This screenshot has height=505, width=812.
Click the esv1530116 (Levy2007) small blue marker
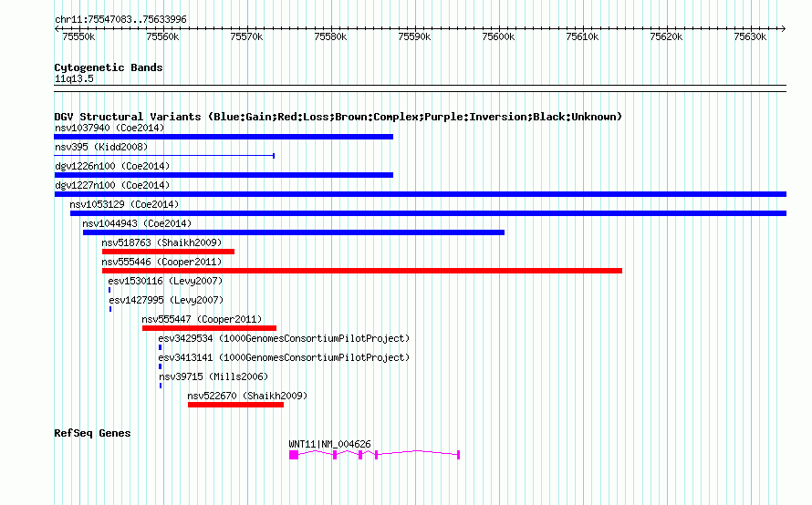click(109, 290)
